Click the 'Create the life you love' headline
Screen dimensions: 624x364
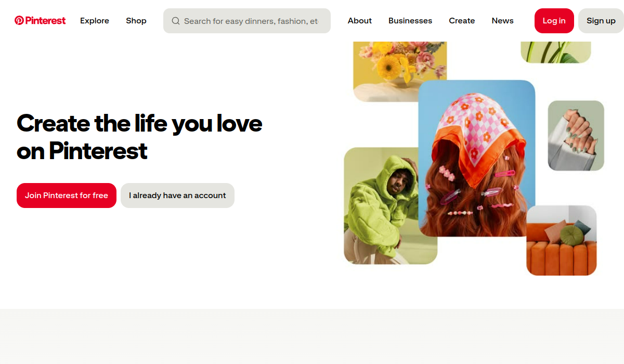pos(139,137)
